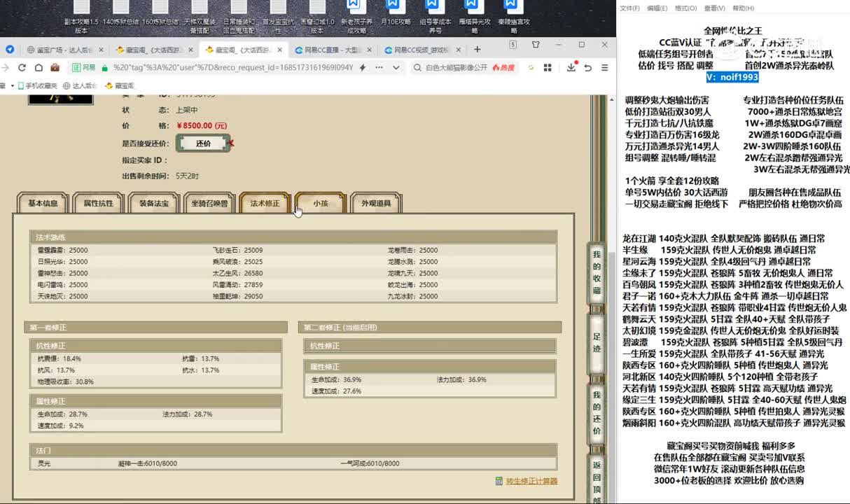This screenshot has height=504, width=850.
Task: Switch to the 基本信息 tab
Action: pyautogui.click(x=43, y=204)
